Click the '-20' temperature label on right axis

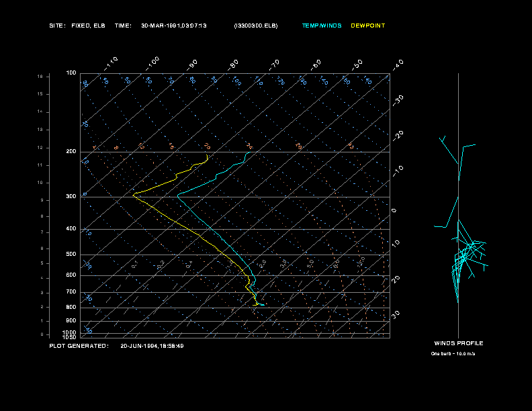click(398, 136)
